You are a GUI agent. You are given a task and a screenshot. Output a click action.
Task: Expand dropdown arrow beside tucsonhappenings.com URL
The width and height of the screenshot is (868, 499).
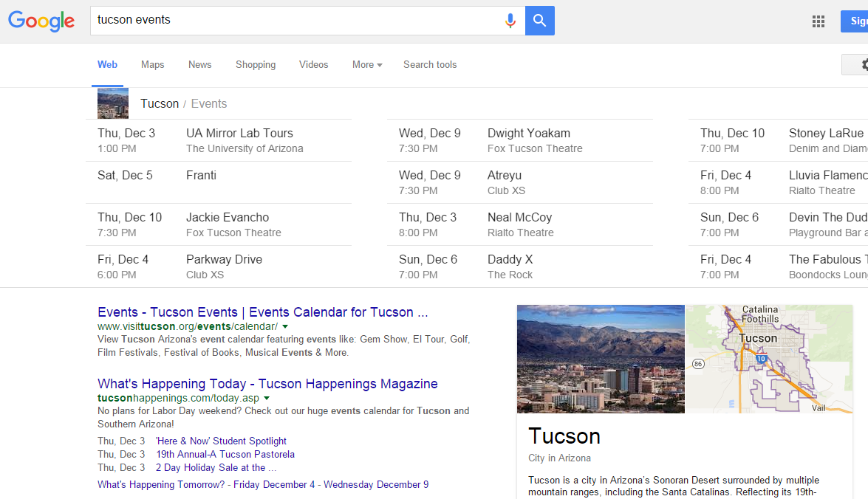(x=266, y=398)
